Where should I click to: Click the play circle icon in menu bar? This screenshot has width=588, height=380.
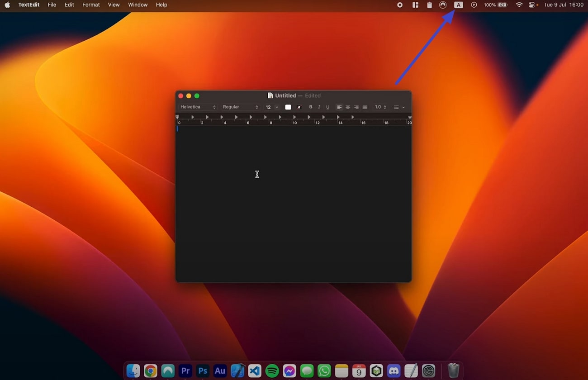474,5
